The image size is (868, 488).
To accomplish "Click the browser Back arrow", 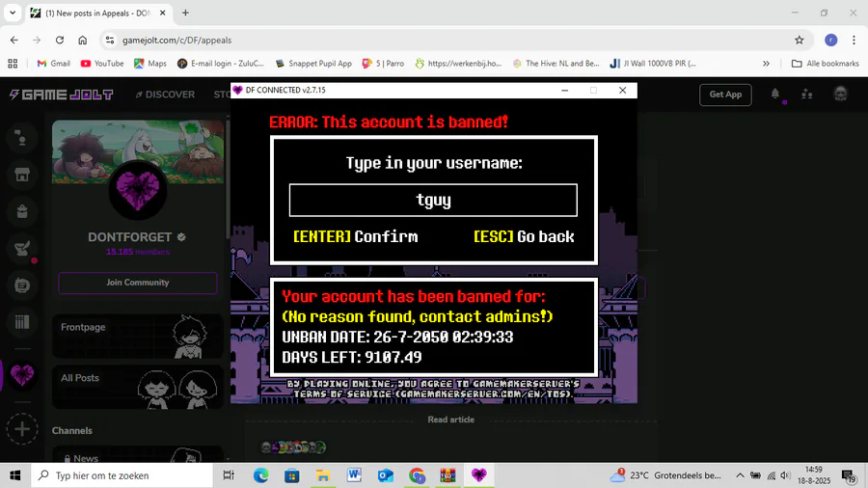I will tap(14, 40).
